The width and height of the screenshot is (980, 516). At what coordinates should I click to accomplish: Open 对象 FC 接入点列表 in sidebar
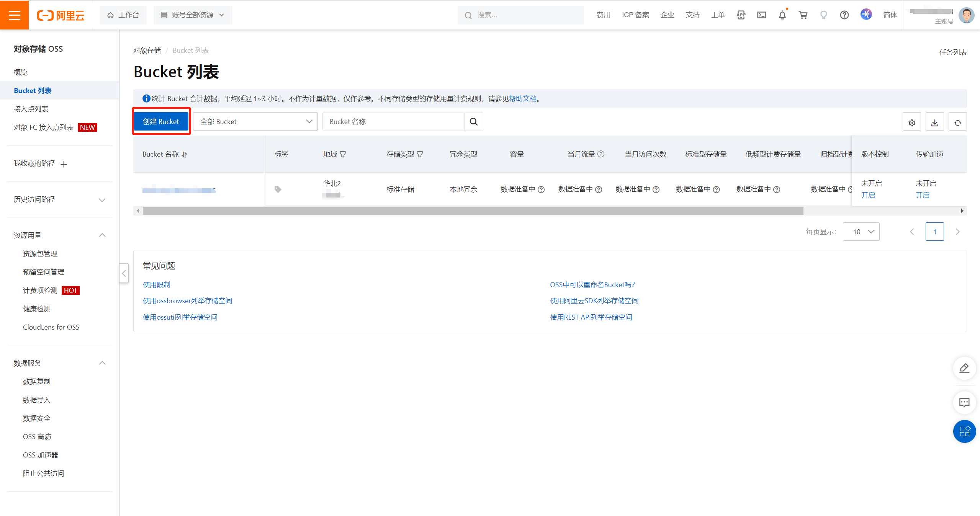(x=44, y=127)
